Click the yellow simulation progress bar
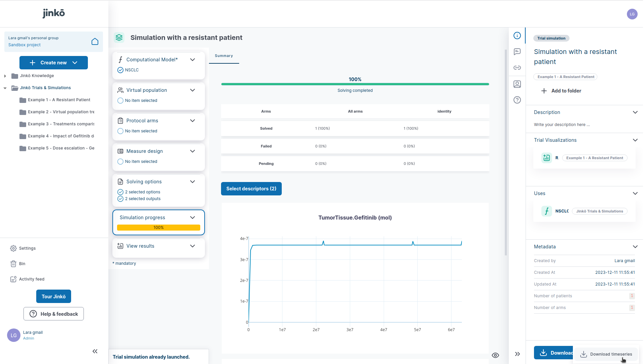 [x=158, y=228]
